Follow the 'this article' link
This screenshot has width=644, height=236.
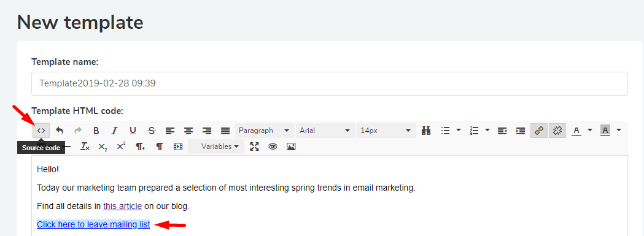pos(122,206)
